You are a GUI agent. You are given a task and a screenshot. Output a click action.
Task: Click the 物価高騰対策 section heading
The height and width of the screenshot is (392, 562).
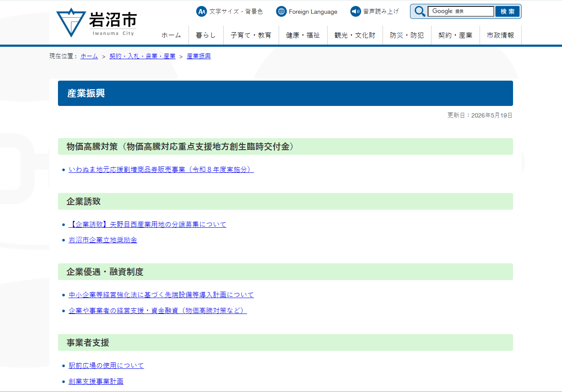[286, 146]
